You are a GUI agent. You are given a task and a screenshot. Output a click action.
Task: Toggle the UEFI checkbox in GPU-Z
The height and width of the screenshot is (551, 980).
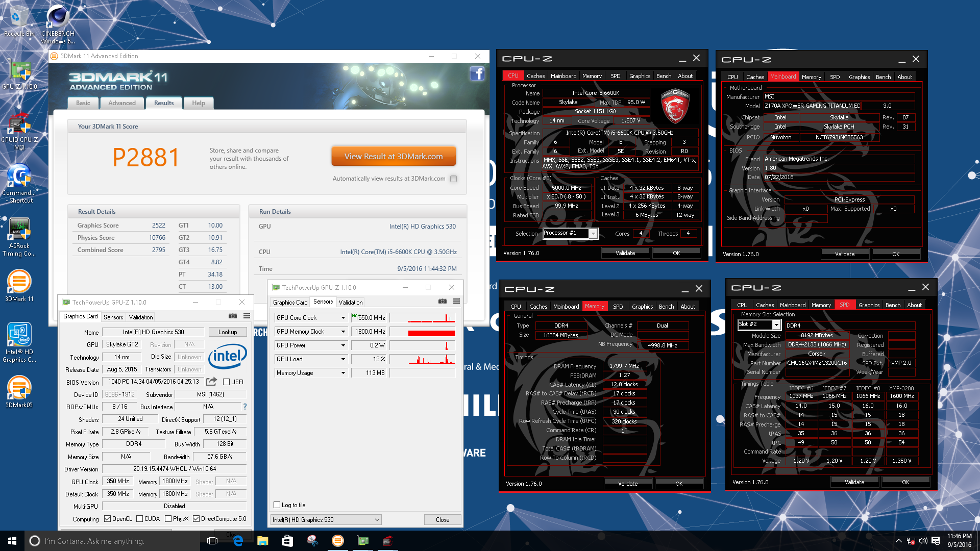pyautogui.click(x=226, y=382)
